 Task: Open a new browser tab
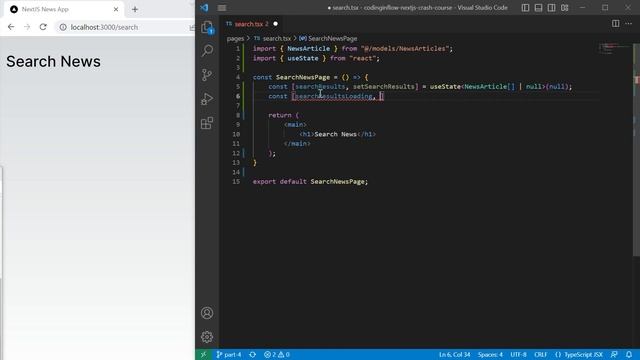point(135,9)
